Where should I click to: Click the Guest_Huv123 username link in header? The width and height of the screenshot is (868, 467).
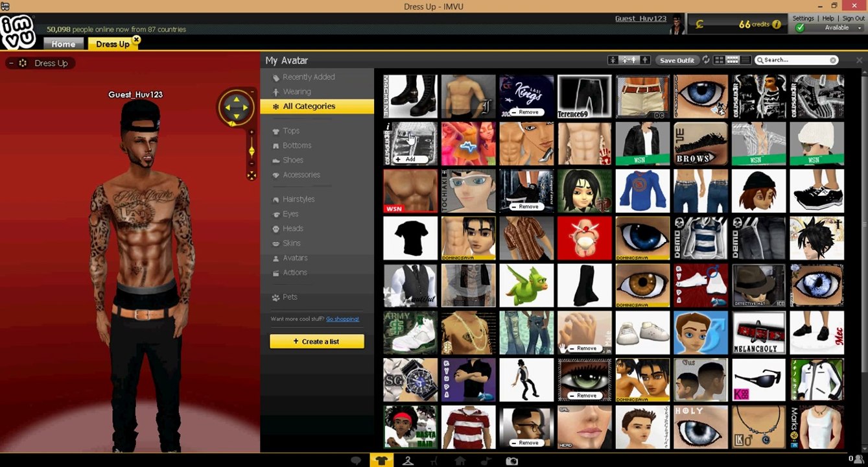(x=640, y=18)
